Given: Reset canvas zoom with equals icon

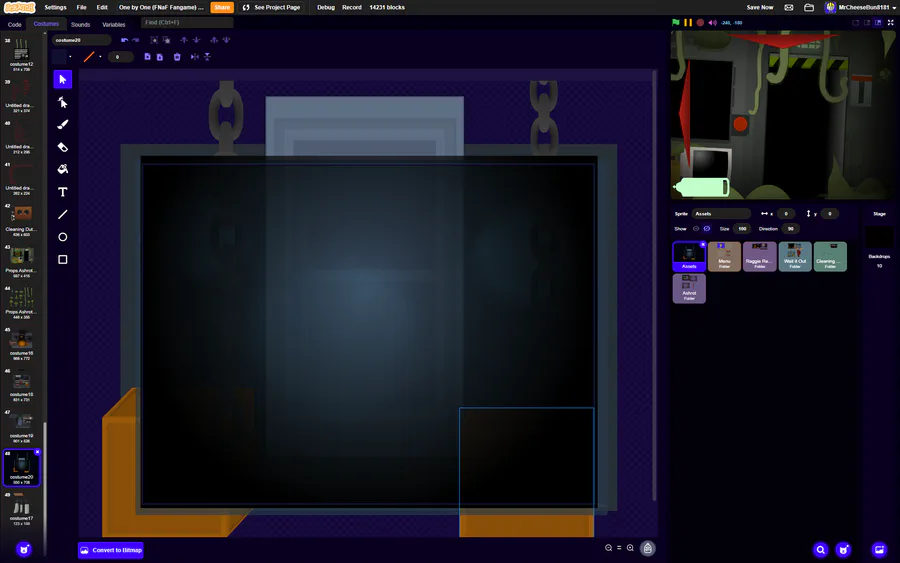Looking at the screenshot, I should coord(619,548).
